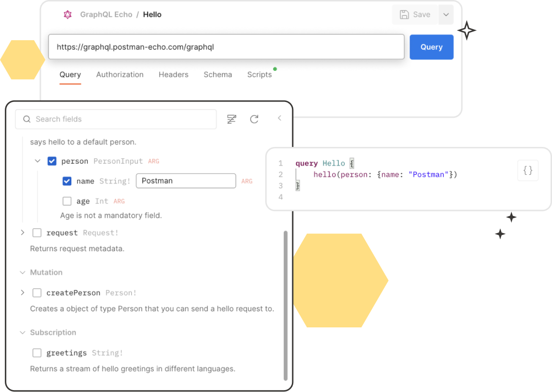Click the floppy disk Save icon
This screenshot has width=552, height=392.
coord(404,14)
